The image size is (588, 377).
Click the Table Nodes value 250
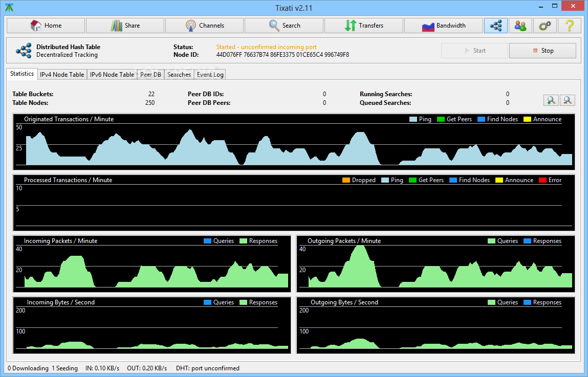(x=149, y=103)
